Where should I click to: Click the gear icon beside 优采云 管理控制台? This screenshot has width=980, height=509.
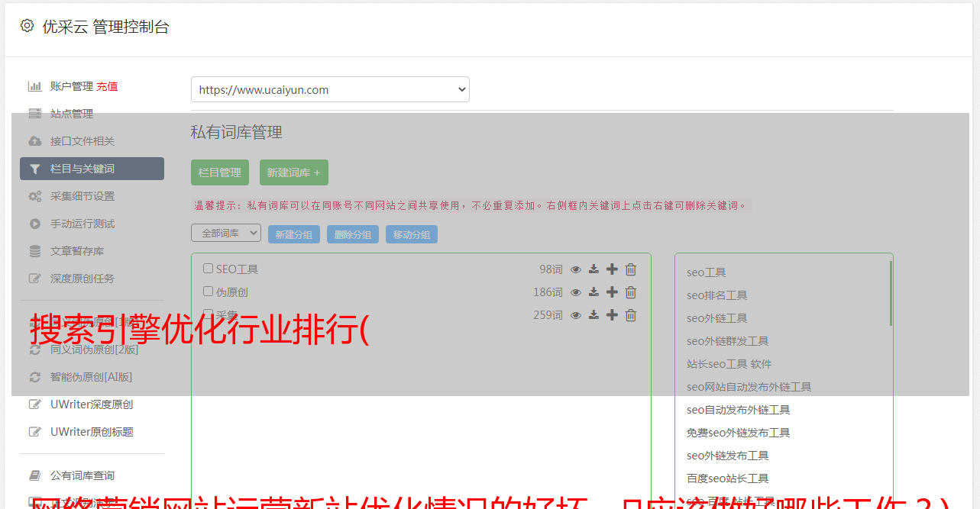pyautogui.click(x=27, y=26)
